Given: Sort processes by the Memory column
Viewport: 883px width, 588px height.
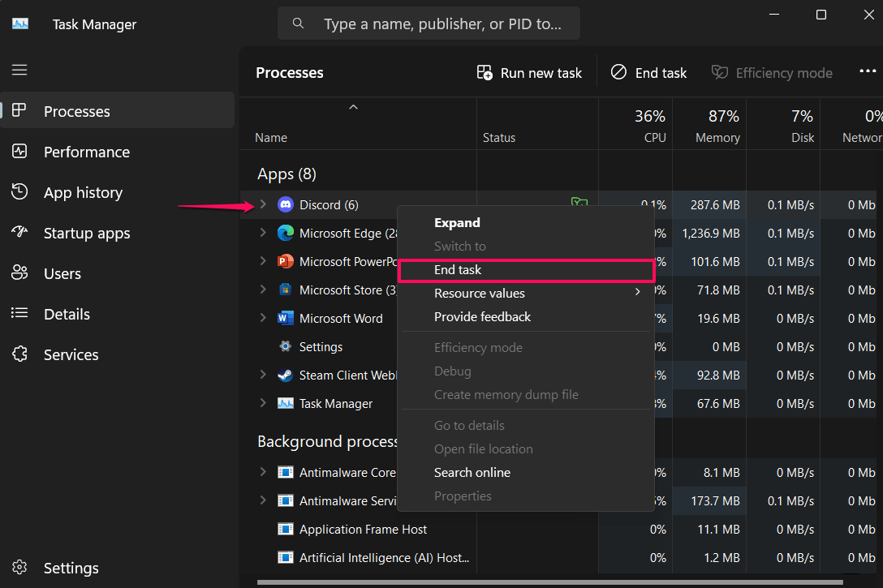Looking at the screenshot, I should click(709, 125).
